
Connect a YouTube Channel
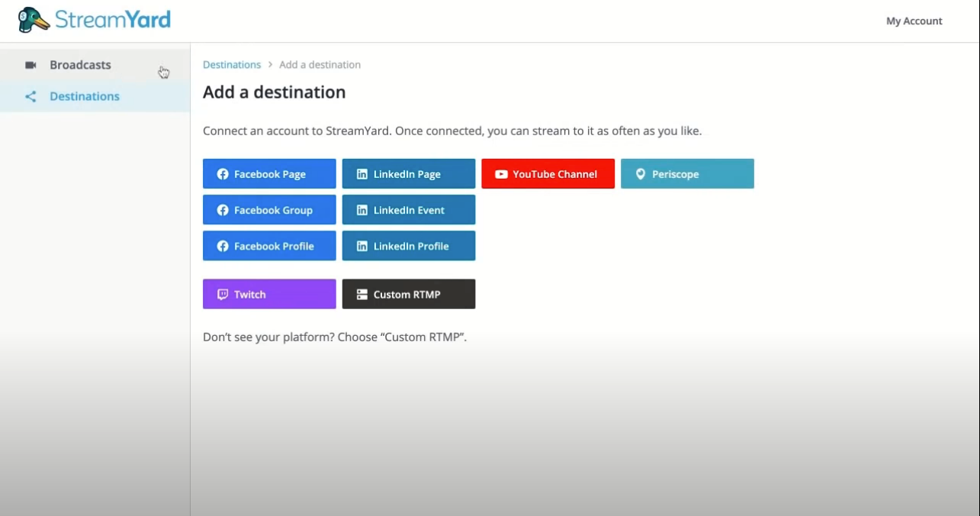[x=548, y=174]
